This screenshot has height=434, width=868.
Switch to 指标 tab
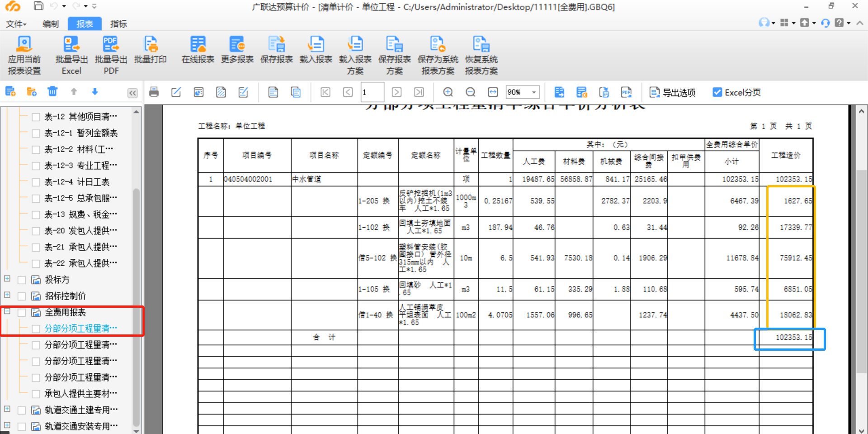118,24
